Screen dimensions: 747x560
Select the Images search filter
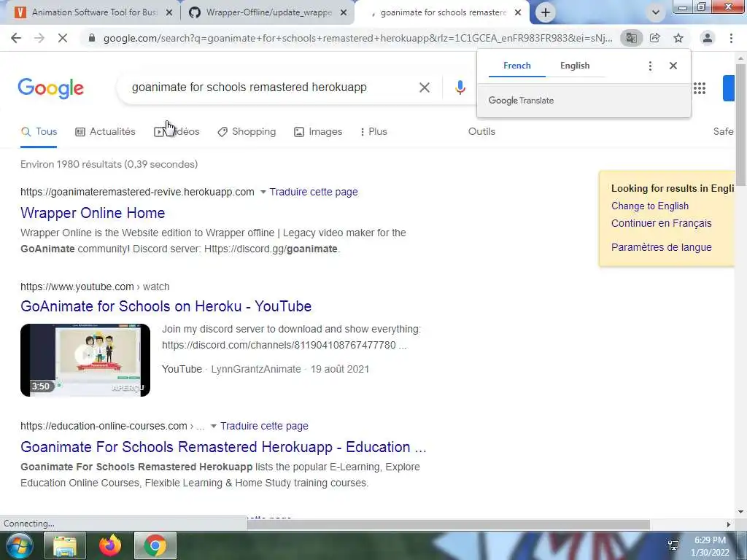318,132
